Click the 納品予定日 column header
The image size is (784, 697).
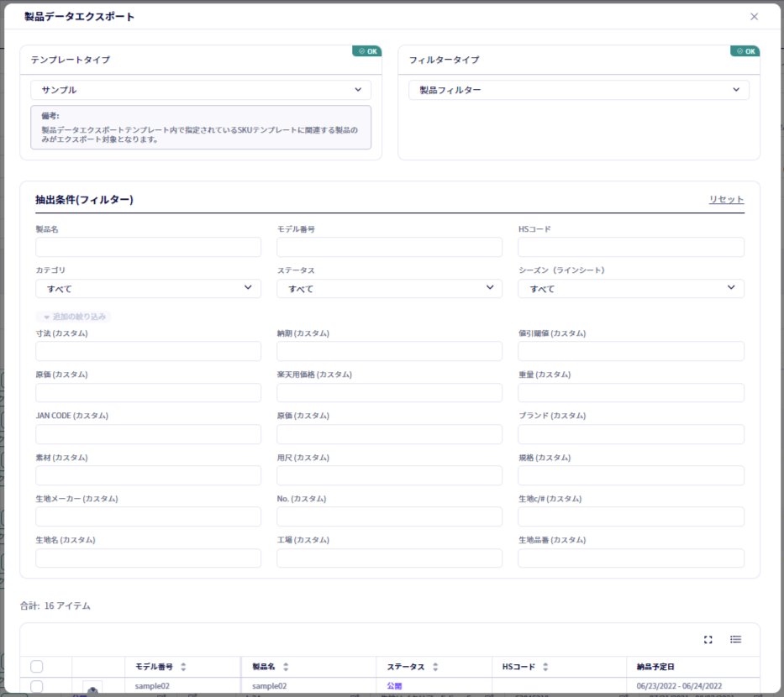(x=655, y=667)
